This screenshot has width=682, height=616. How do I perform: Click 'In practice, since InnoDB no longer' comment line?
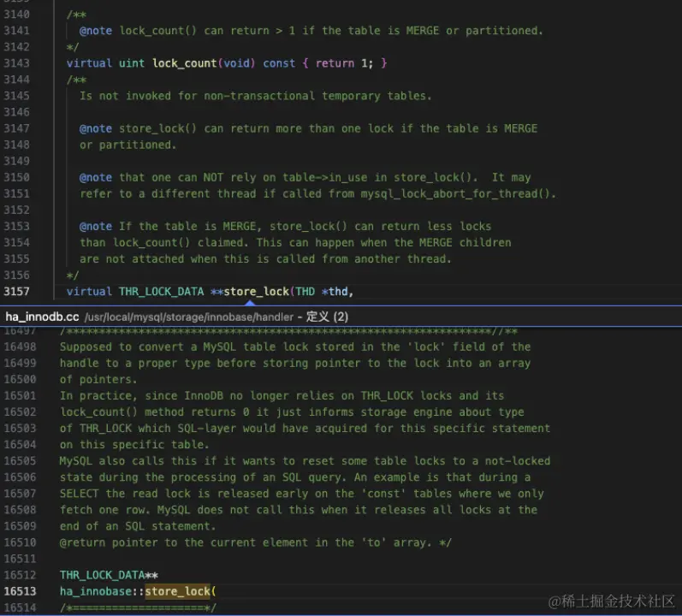(x=282, y=396)
